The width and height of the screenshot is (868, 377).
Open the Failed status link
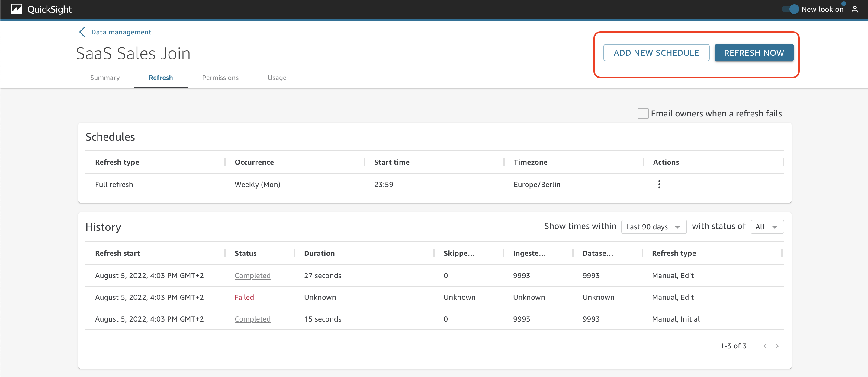click(244, 297)
